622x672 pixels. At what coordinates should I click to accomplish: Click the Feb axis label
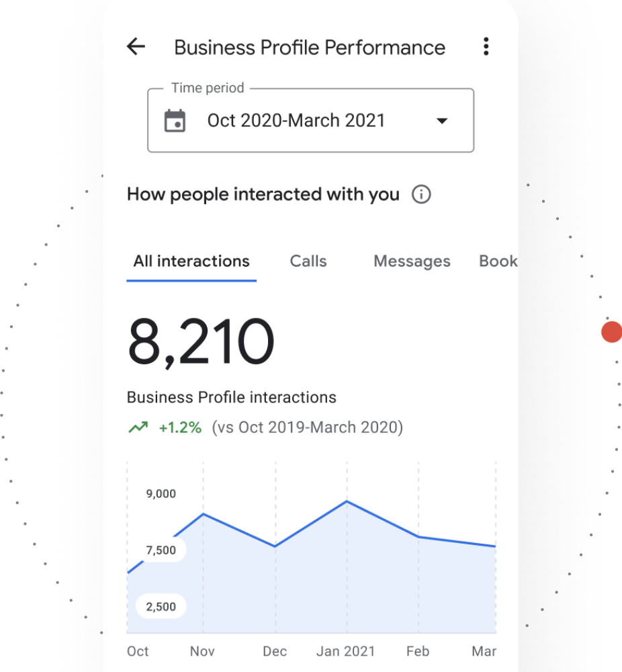418,651
